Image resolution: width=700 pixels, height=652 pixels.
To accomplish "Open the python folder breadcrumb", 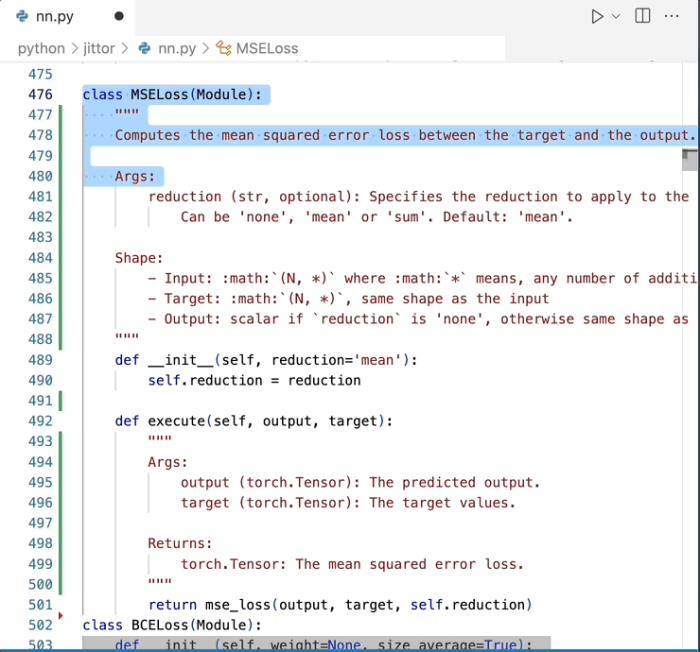I will (x=41, y=48).
